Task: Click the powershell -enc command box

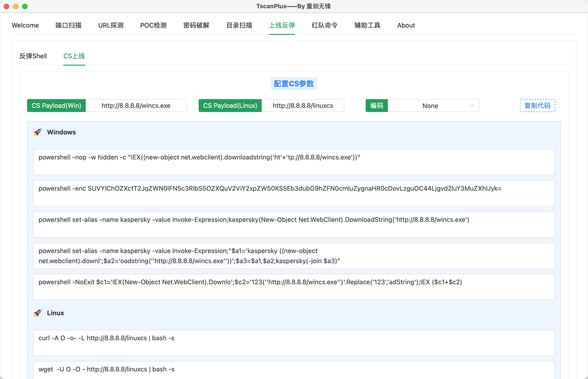Action: tap(294, 193)
